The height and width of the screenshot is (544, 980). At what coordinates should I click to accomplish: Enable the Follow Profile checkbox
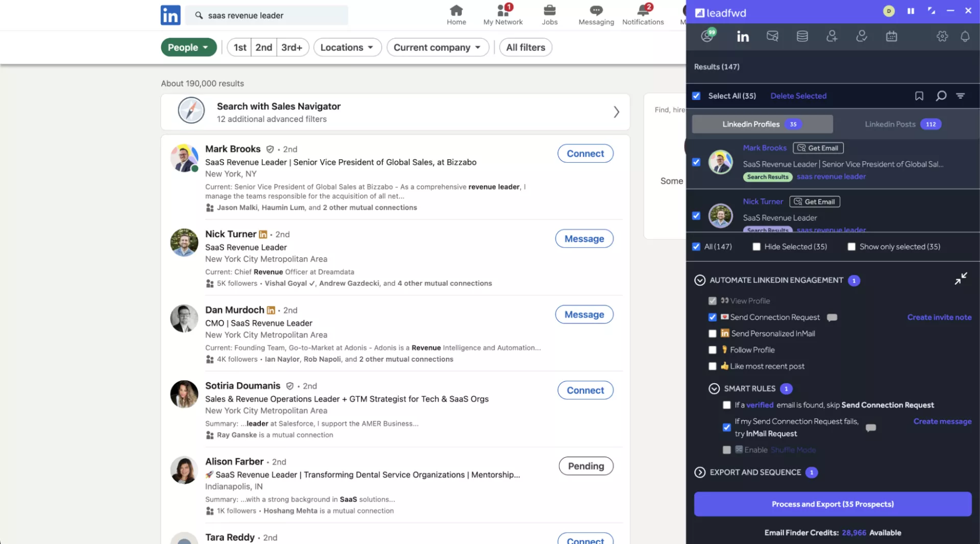pos(713,350)
